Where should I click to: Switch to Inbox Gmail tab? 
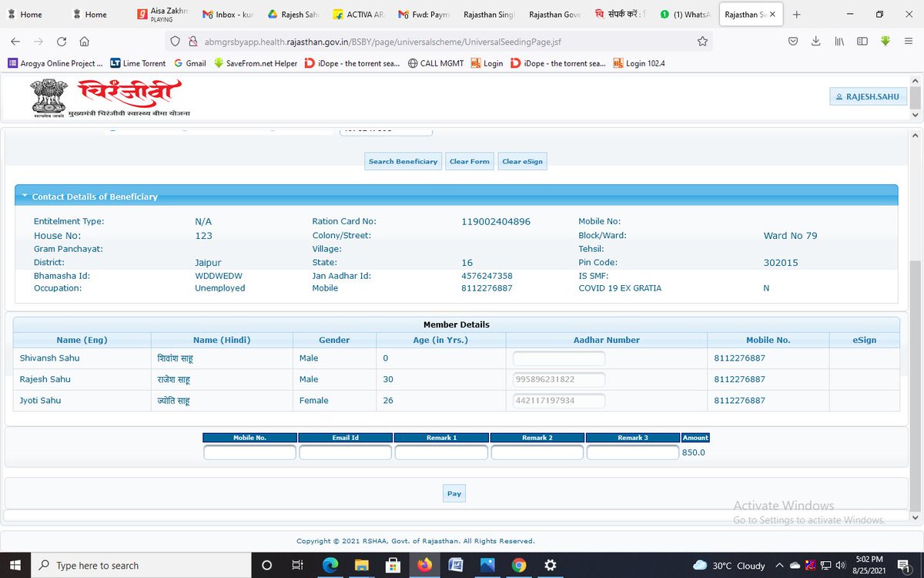click(227, 14)
